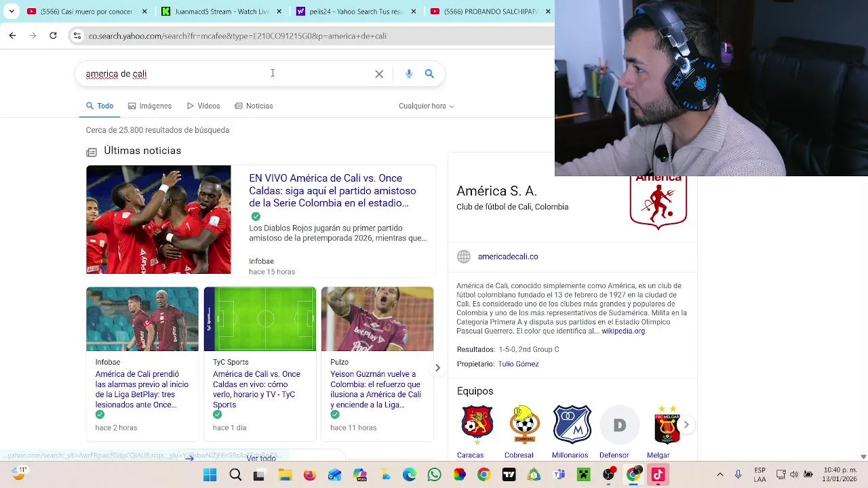
Task: Switch to PROBANDO SALCHIPAPA YouTube tab
Action: pyautogui.click(x=490, y=12)
